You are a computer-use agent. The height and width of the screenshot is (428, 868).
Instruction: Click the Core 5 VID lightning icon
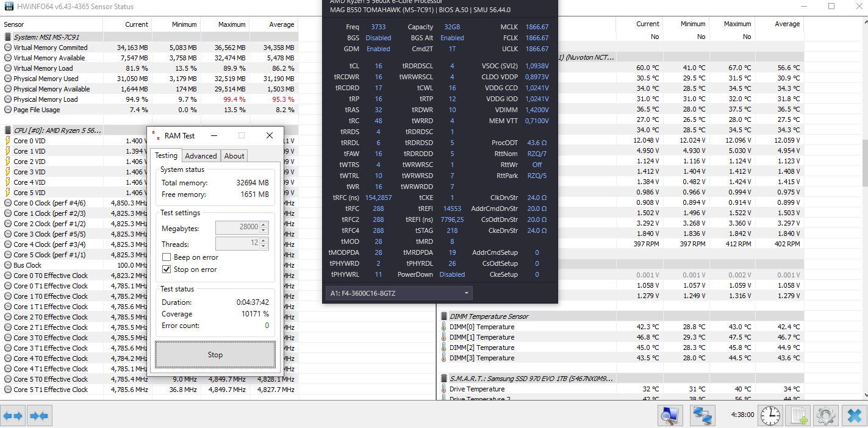[7, 193]
